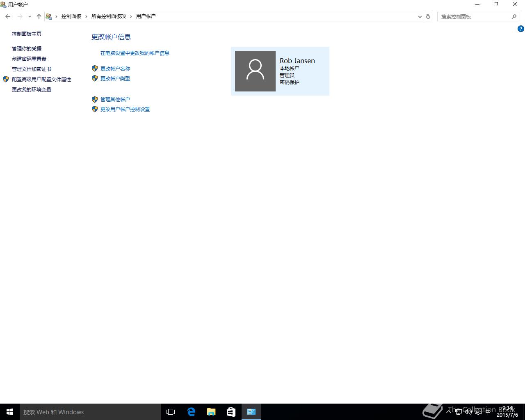Open the recent locations dropdown arrow

[30, 16]
